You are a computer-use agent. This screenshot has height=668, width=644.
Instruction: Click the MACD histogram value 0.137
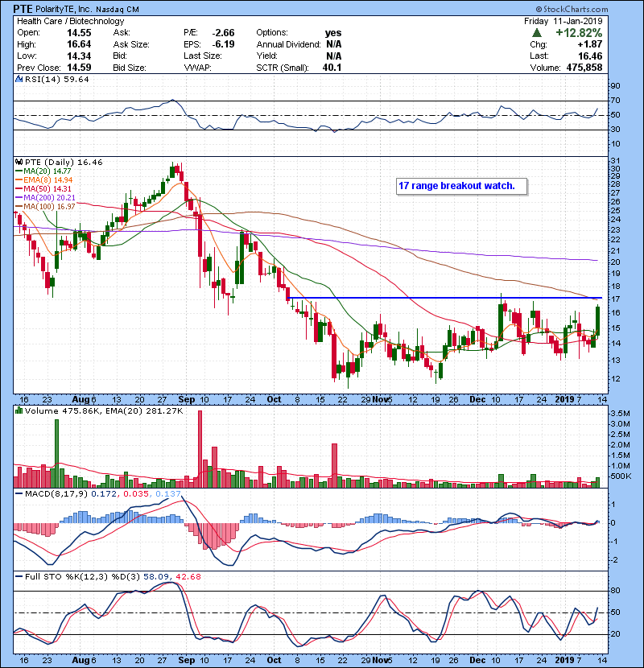(168, 494)
